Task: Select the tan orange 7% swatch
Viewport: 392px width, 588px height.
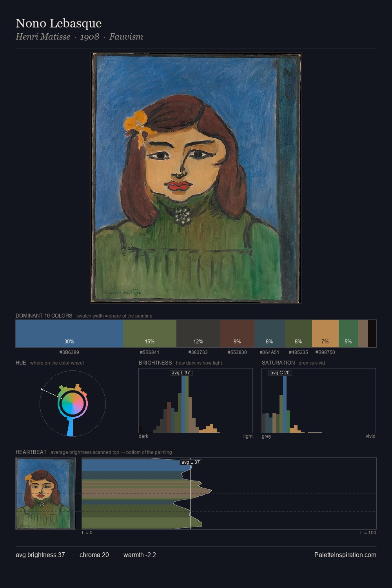Action: point(325,334)
